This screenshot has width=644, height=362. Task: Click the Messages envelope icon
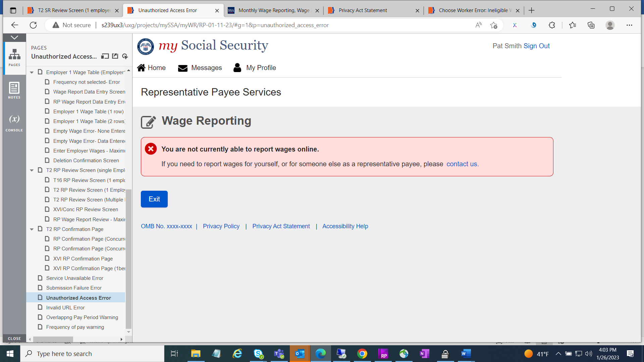click(x=183, y=68)
